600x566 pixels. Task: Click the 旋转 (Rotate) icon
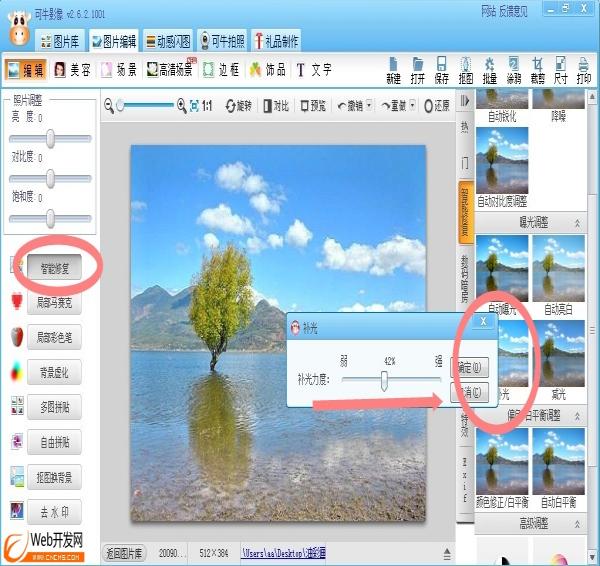point(239,105)
